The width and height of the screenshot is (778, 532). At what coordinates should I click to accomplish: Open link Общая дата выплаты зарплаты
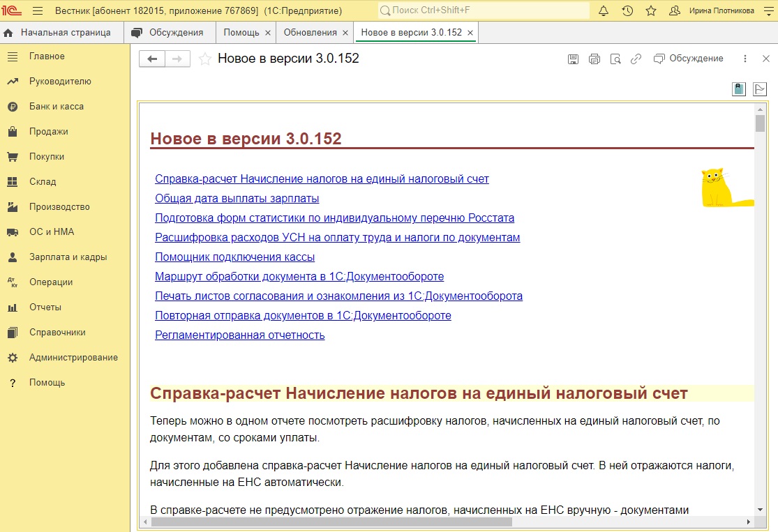click(x=237, y=198)
